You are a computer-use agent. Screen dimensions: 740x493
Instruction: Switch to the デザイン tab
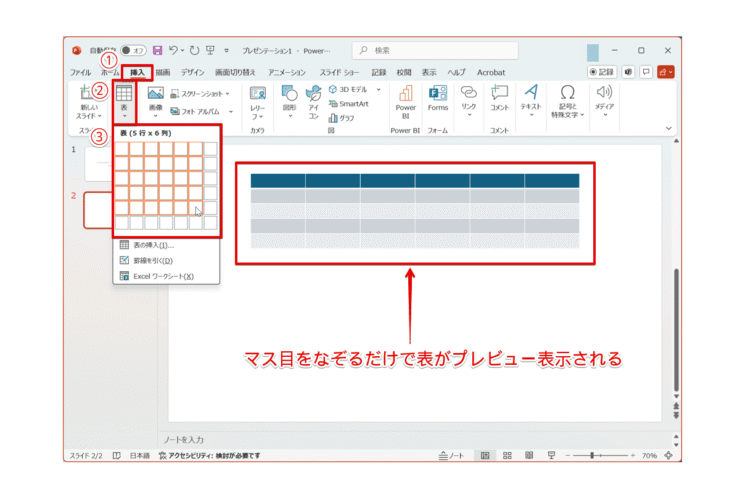pos(193,72)
